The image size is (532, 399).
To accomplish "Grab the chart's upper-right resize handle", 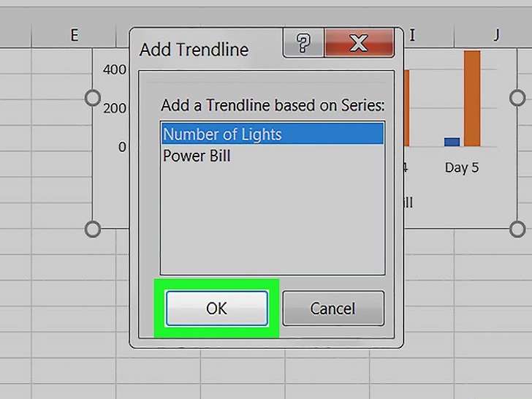I will click(517, 98).
